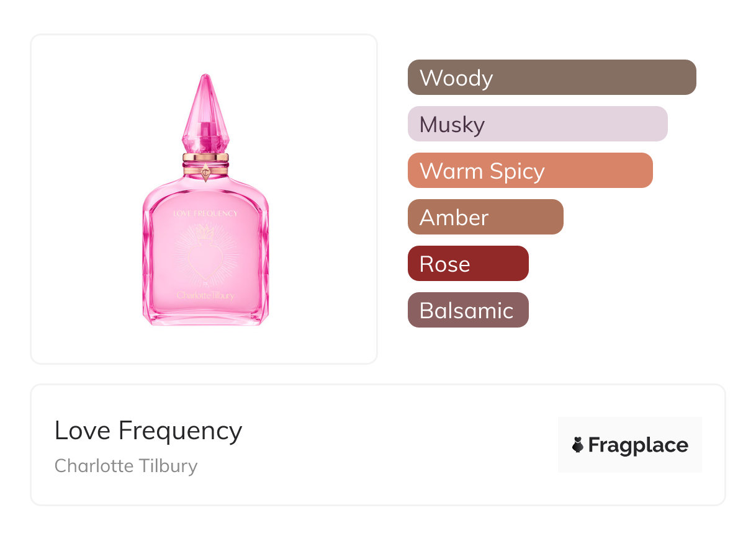
Task: Click the pink glass base of the bottle
Action: 205,316
